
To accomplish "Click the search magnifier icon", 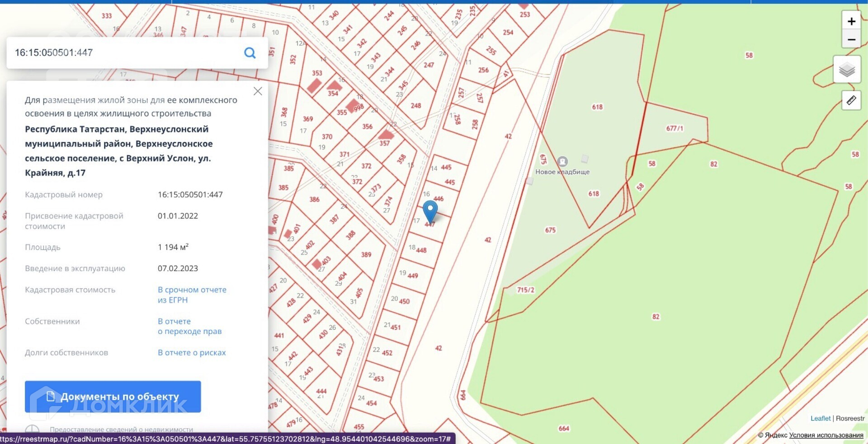I will [250, 53].
